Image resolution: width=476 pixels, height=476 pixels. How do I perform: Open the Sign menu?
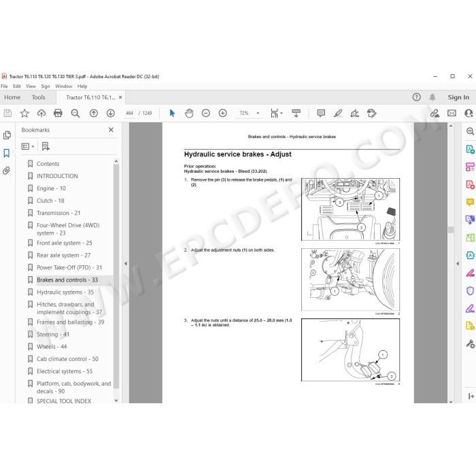click(46, 86)
